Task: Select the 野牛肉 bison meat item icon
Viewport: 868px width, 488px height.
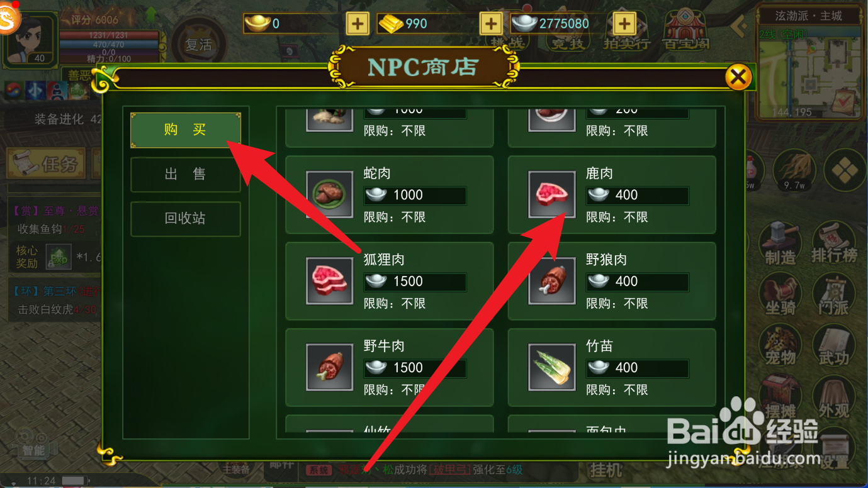Action: coord(329,367)
